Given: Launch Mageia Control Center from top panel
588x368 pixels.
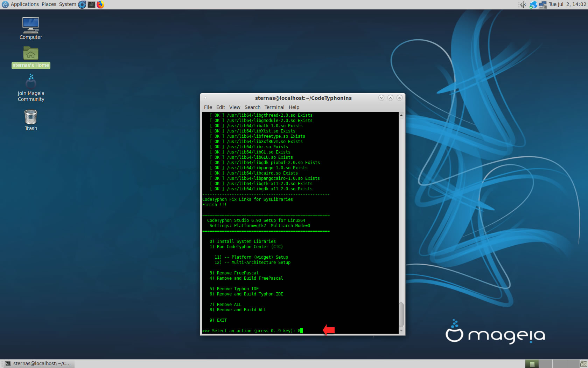Looking at the screenshot, I should click(82, 5).
